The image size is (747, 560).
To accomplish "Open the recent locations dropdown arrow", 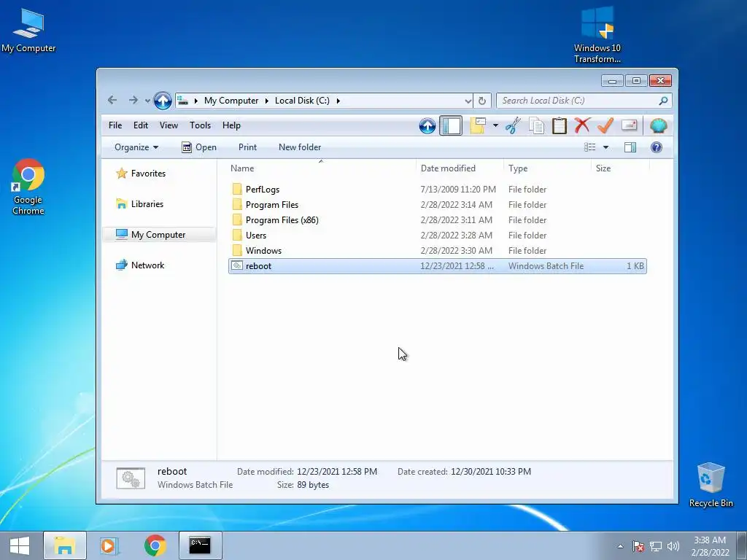I will pyautogui.click(x=147, y=101).
